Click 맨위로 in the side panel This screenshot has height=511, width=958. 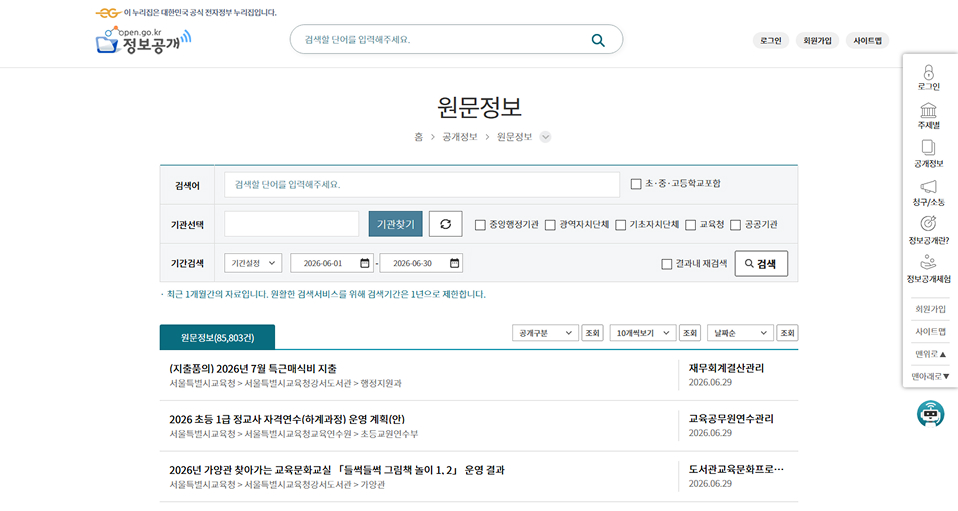930,354
